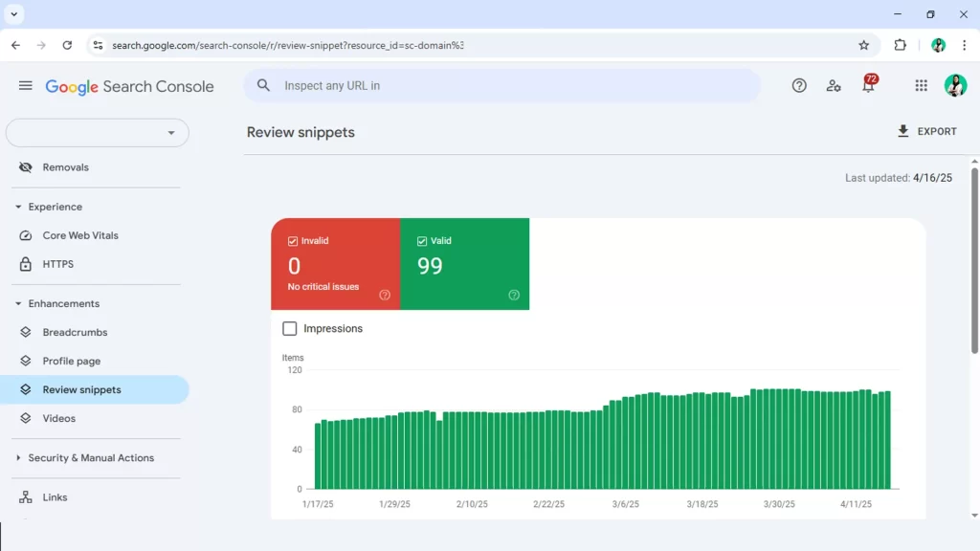Screen dimensions: 980x551
Task: Open the Google account avatar in Search Console
Action: [x=956, y=85]
